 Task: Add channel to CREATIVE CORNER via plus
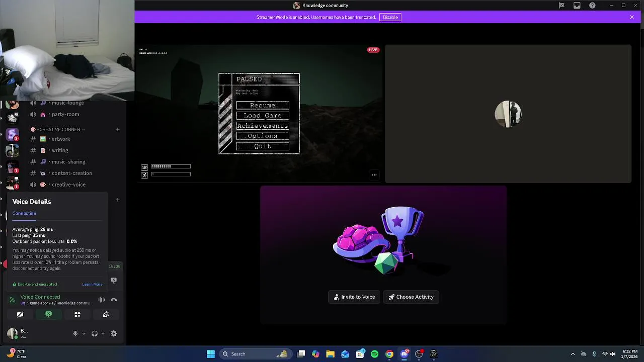point(118,129)
